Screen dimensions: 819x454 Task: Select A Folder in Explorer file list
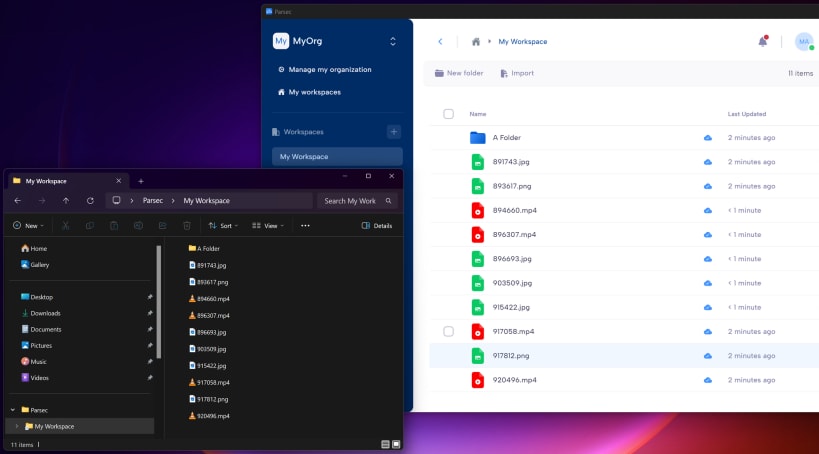pyautogui.click(x=204, y=249)
